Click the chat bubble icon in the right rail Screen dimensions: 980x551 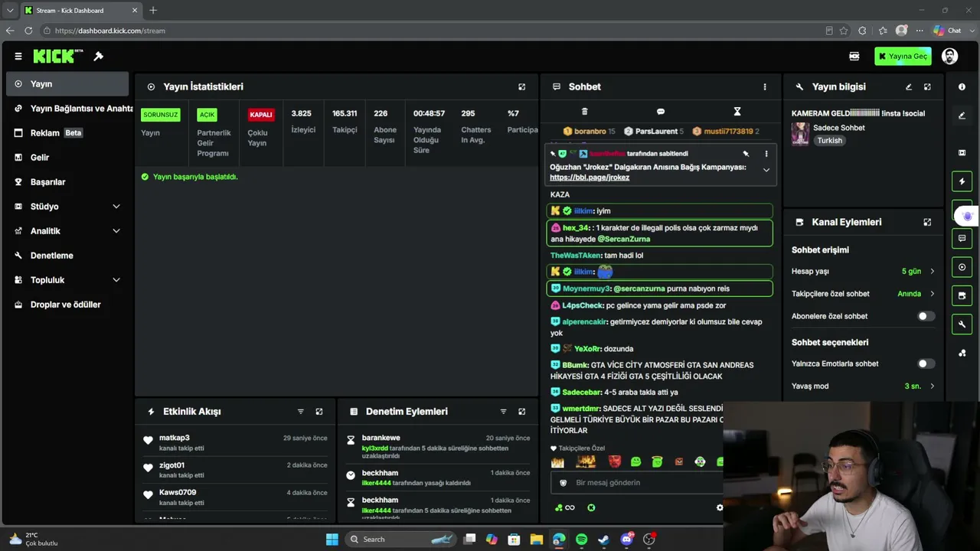click(x=962, y=239)
